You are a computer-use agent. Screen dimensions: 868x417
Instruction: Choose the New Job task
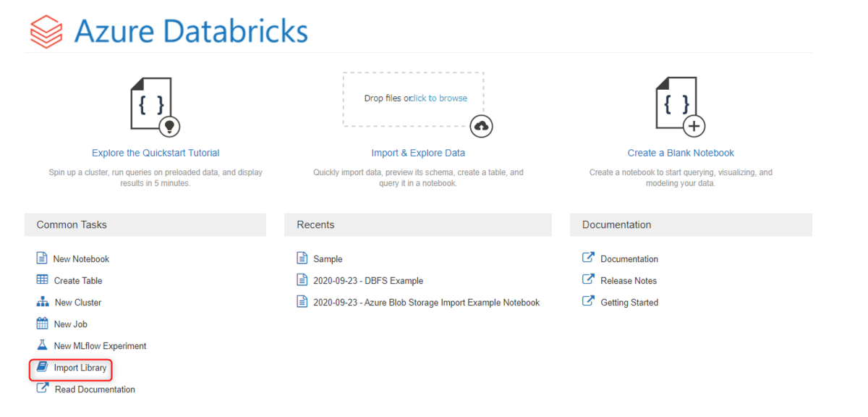(x=71, y=324)
